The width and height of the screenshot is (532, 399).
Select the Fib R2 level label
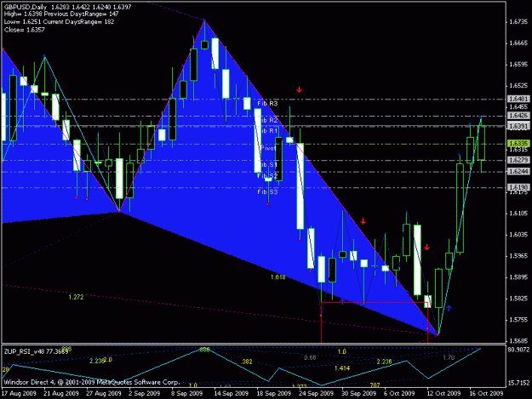pos(269,120)
